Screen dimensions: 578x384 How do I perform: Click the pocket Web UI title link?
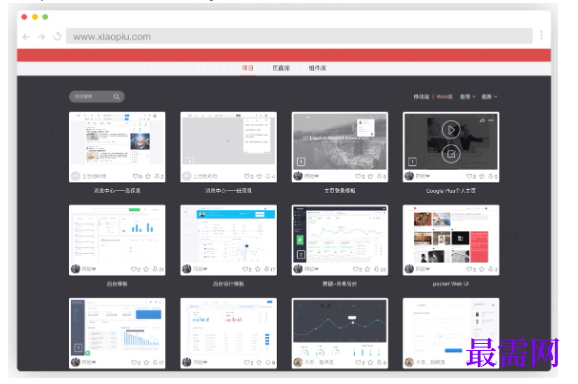(x=451, y=284)
